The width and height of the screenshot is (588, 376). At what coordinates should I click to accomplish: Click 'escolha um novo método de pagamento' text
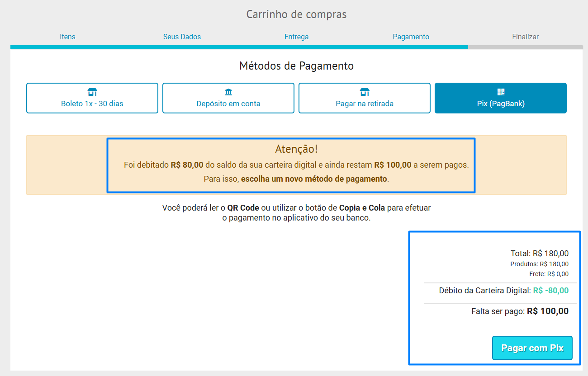point(314,179)
